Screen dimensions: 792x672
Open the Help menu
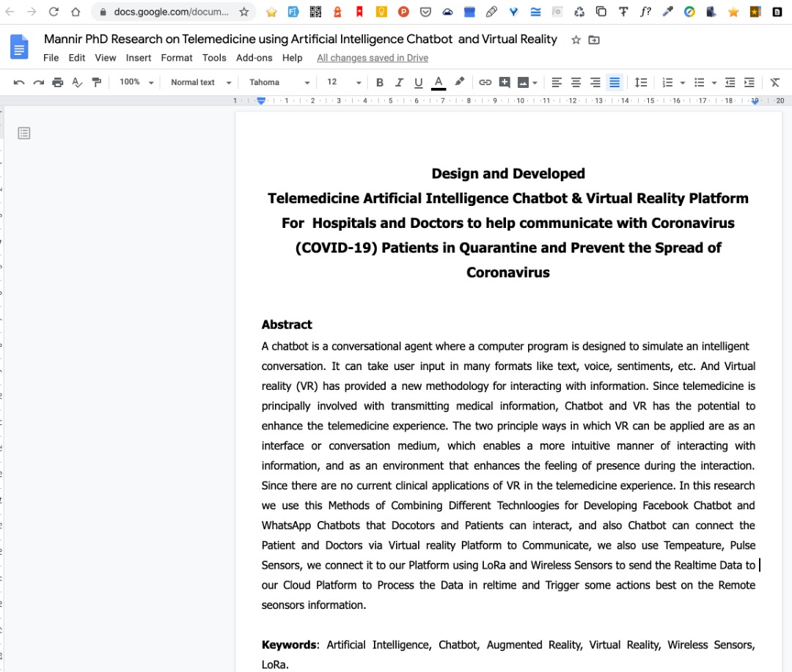coord(292,58)
